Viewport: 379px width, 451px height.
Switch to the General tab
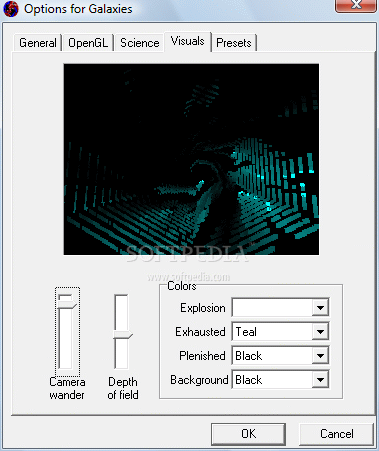[x=38, y=43]
